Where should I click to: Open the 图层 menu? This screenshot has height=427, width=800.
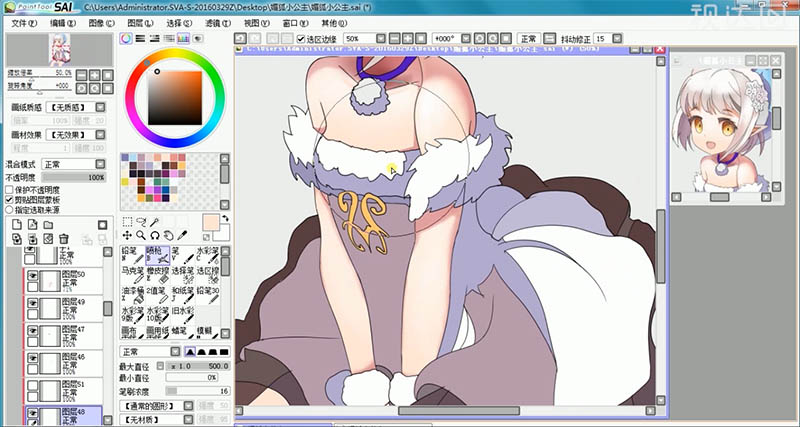tap(140, 23)
